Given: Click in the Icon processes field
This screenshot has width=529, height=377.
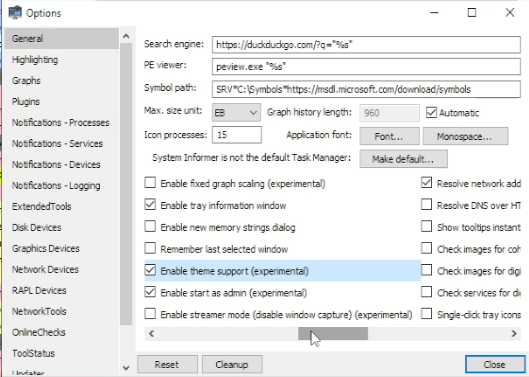Looking at the screenshot, I should tap(237, 135).
